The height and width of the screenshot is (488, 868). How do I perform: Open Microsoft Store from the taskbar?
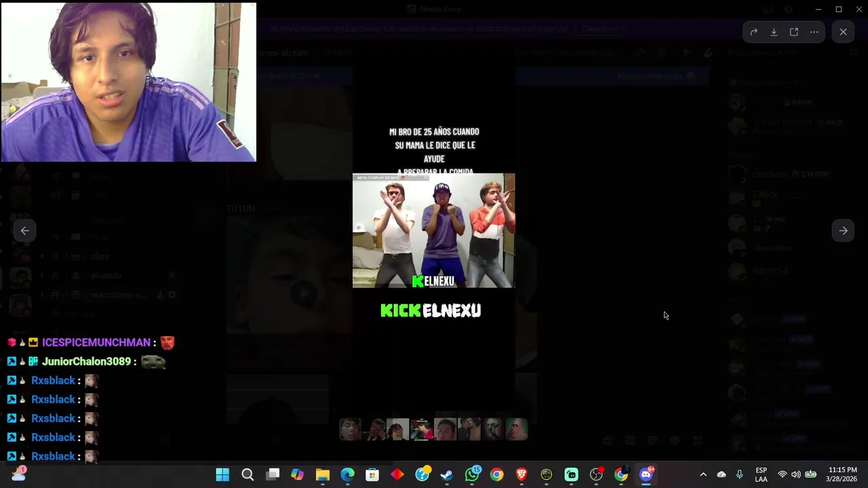click(x=372, y=474)
